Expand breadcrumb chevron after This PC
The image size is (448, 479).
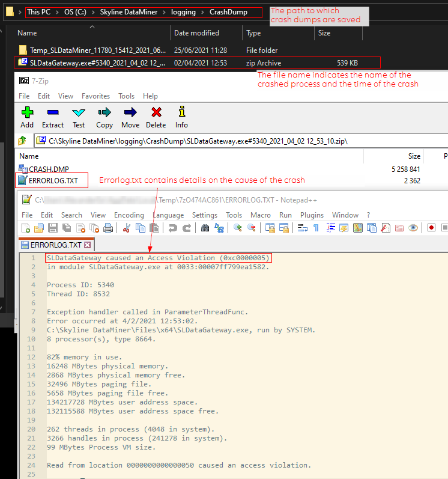point(57,12)
